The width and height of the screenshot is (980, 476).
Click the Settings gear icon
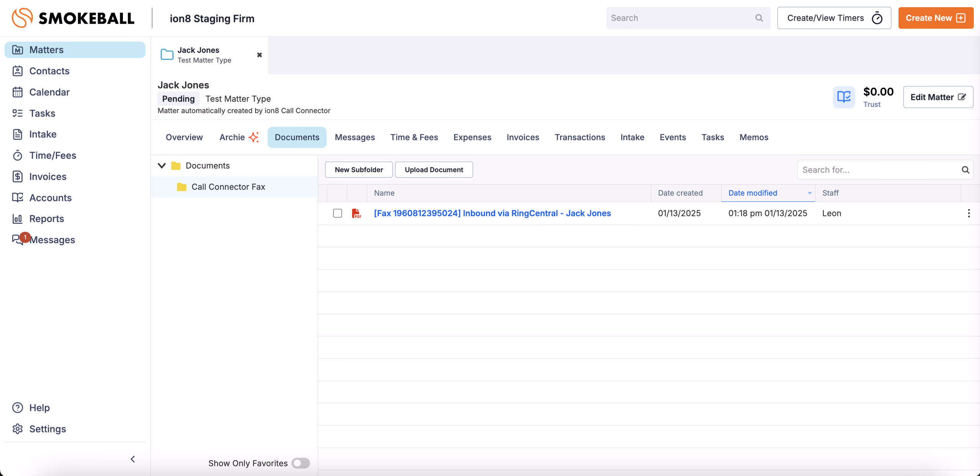[x=18, y=429]
